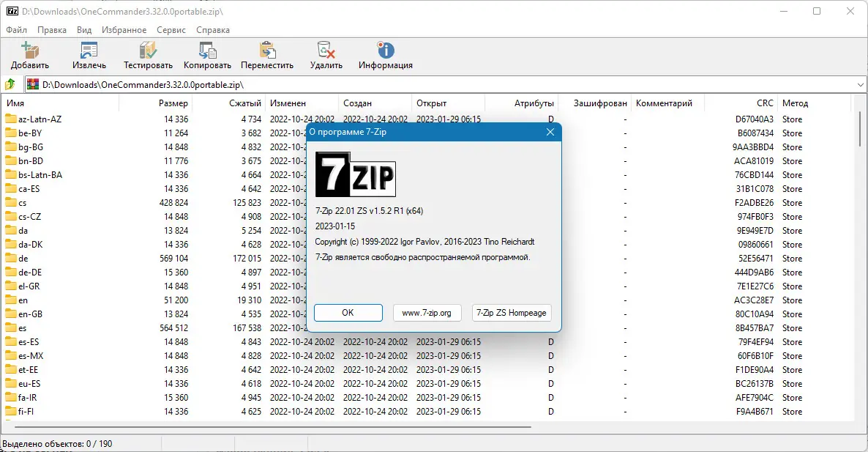868x452 pixels.
Task: Select the Тестировать (Test) archive icon
Action: (147, 51)
